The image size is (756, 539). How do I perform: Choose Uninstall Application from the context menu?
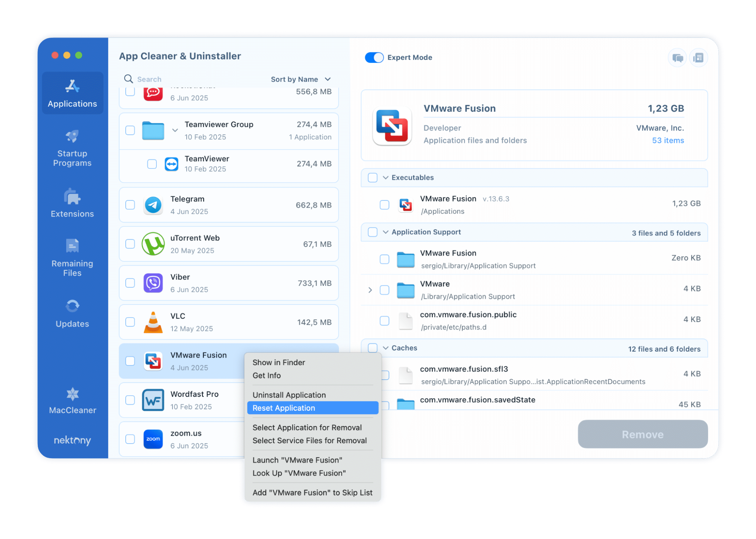pos(289,395)
